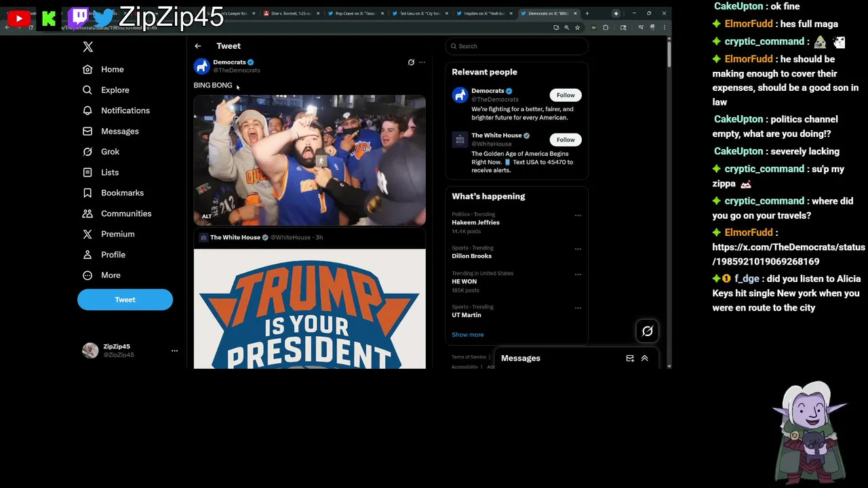Click zoom magnifier icon in address bar
This screenshot has width=868, height=488.
(x=566, y=28)
